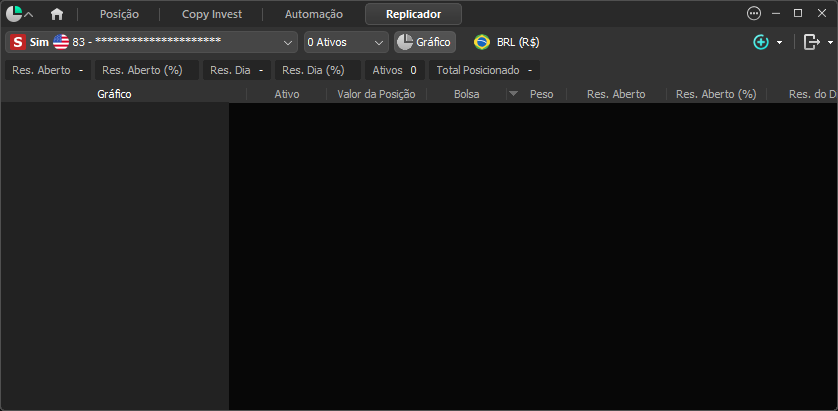Open the dropdown arrow beside logout icon

[831, 42]
